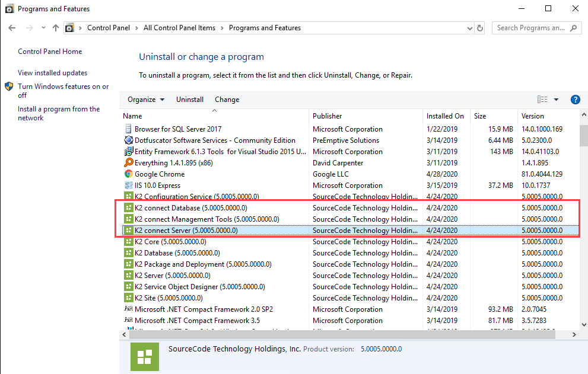588x374 pixels.
Task: Select version 81.0.4044.129 cell
Action: tap(542, 174)
